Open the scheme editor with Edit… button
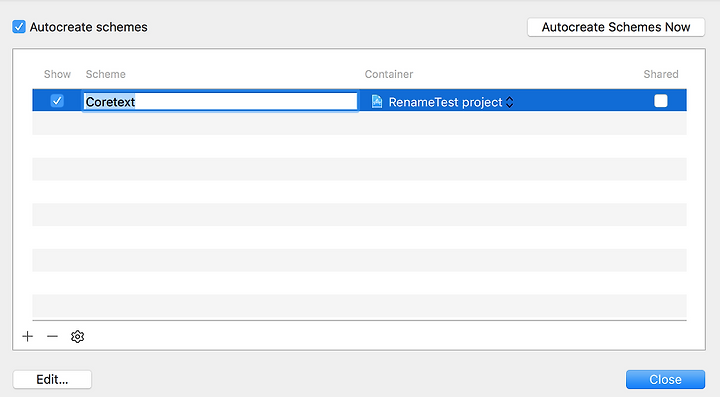This screenshot has height=397, width=720. [52, 380]
